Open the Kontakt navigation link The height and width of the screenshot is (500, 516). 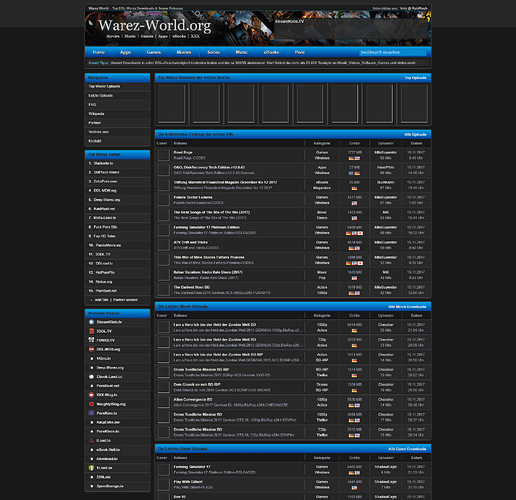tap(94, 141)
